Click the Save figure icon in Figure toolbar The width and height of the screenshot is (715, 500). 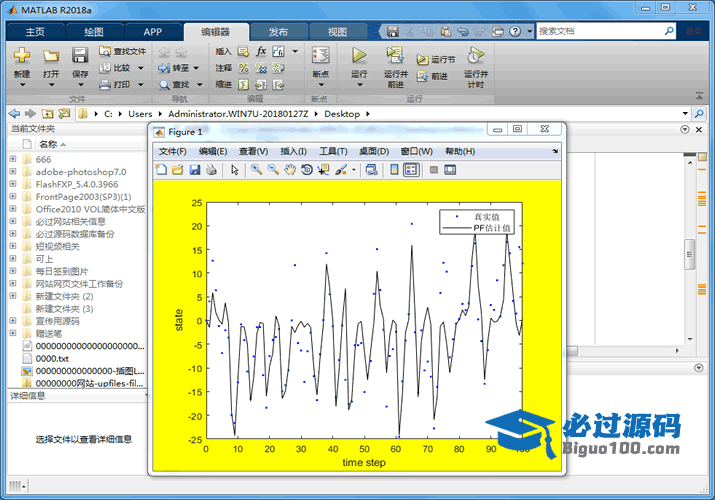click(x=195, y=170)
